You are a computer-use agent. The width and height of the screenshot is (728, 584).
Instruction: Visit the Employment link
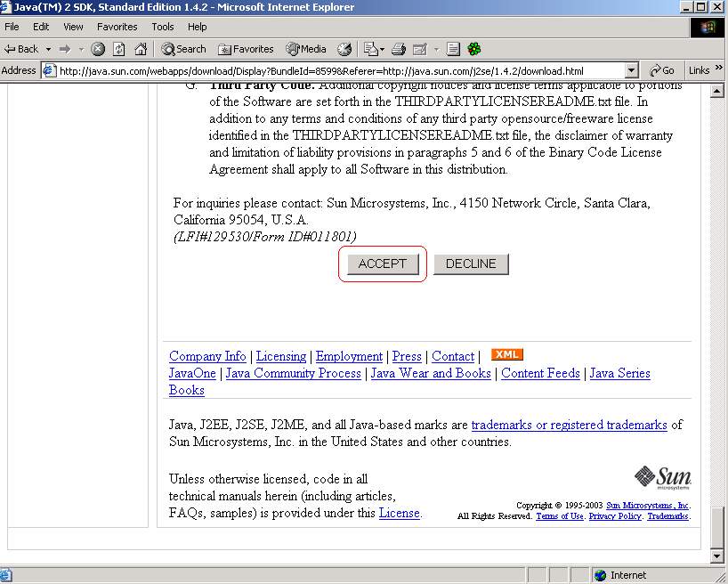(349, 356)
